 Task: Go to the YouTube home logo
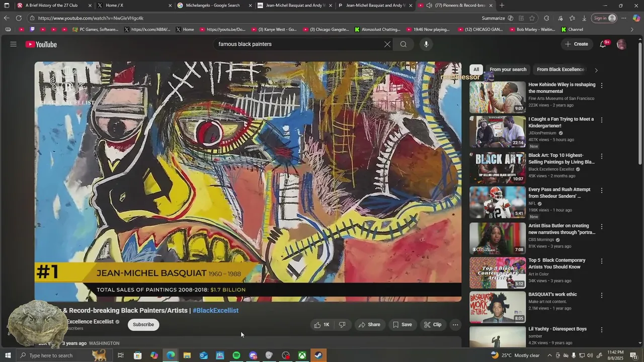[41, 44]
